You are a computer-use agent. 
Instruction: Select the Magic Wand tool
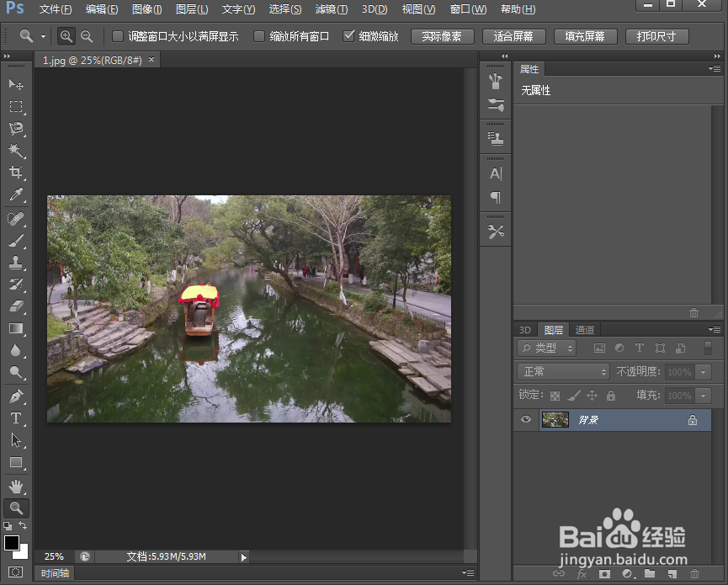(x=16, y=151)
